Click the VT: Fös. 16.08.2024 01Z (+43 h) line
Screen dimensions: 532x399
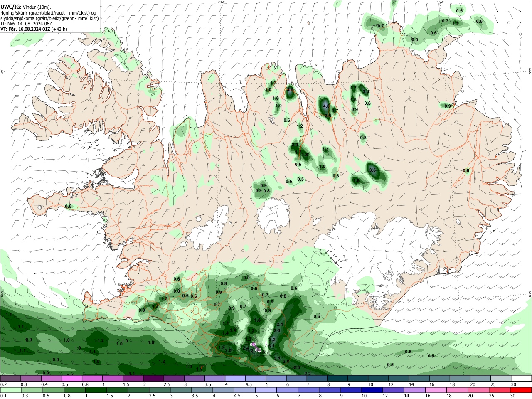34,29
